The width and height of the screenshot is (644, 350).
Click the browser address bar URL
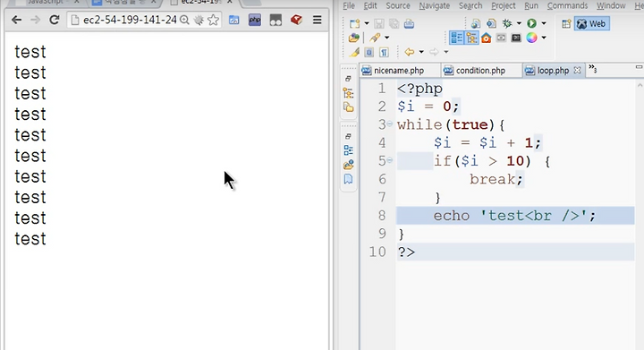tap(130, 20)
